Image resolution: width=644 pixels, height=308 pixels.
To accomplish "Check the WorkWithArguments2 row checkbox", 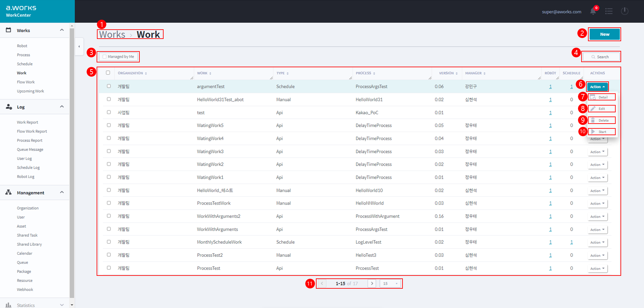I will (109, 216).
